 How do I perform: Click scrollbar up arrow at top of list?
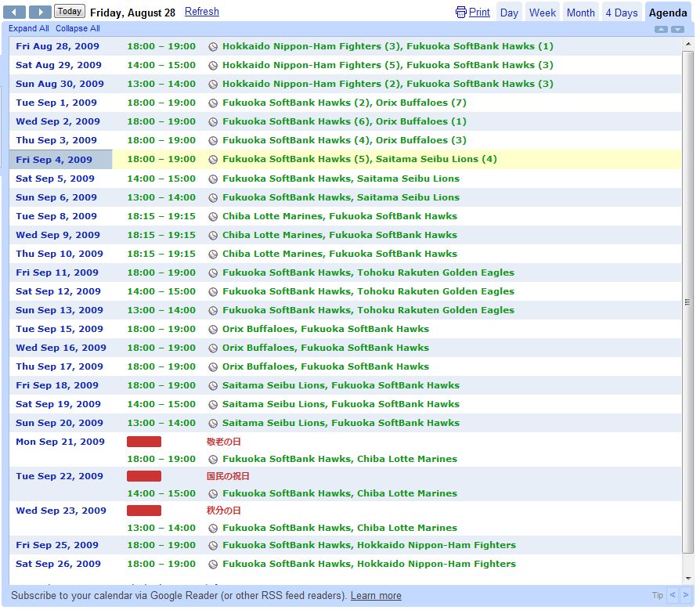coord(687,44)
